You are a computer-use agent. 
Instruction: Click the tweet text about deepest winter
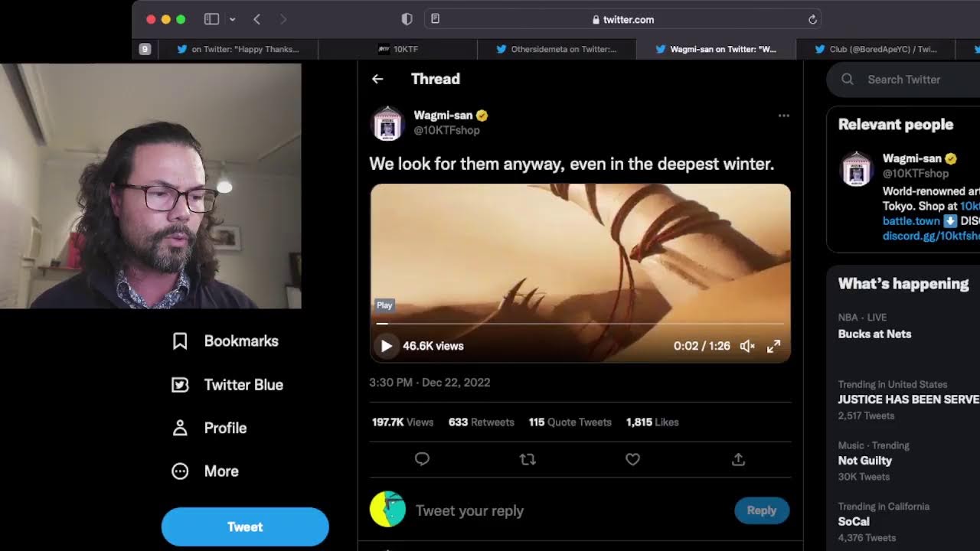(x=571, y=164)
